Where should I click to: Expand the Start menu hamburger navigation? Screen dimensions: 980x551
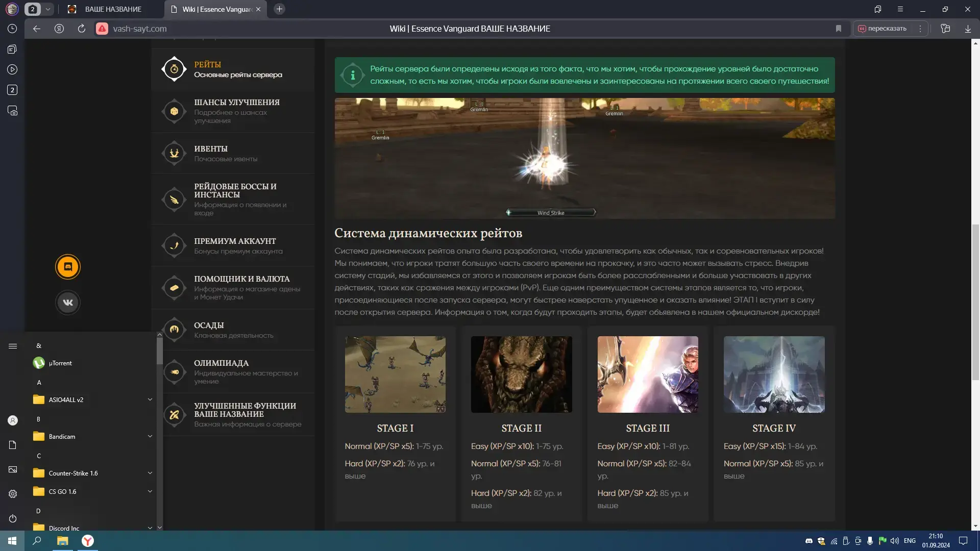point(13,346)
